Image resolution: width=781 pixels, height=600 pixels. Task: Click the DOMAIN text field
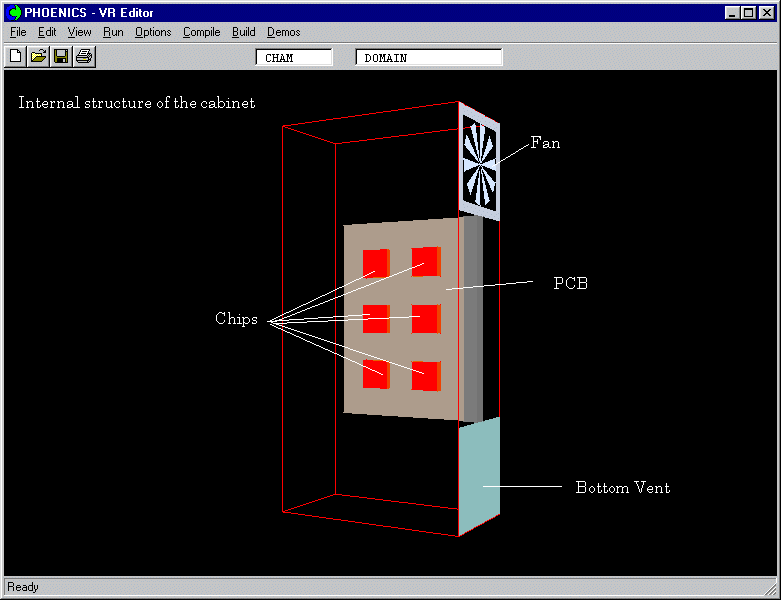click(428, 58)
